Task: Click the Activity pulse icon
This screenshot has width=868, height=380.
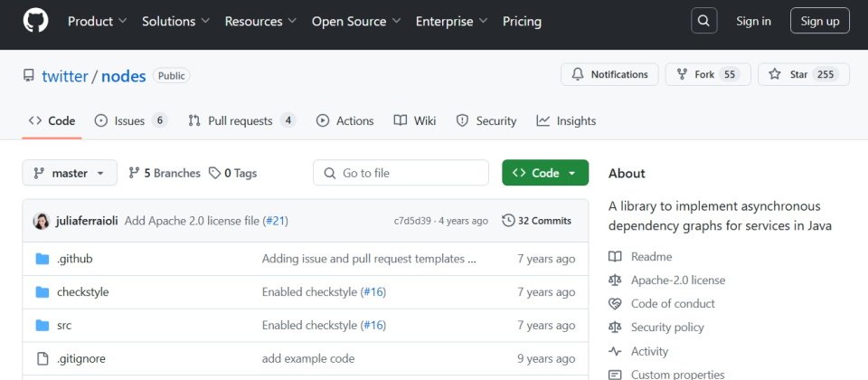Action: coord(615,351)
